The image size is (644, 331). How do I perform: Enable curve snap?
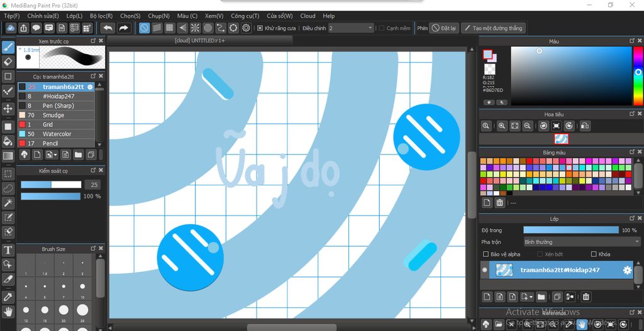click(221, 28)
